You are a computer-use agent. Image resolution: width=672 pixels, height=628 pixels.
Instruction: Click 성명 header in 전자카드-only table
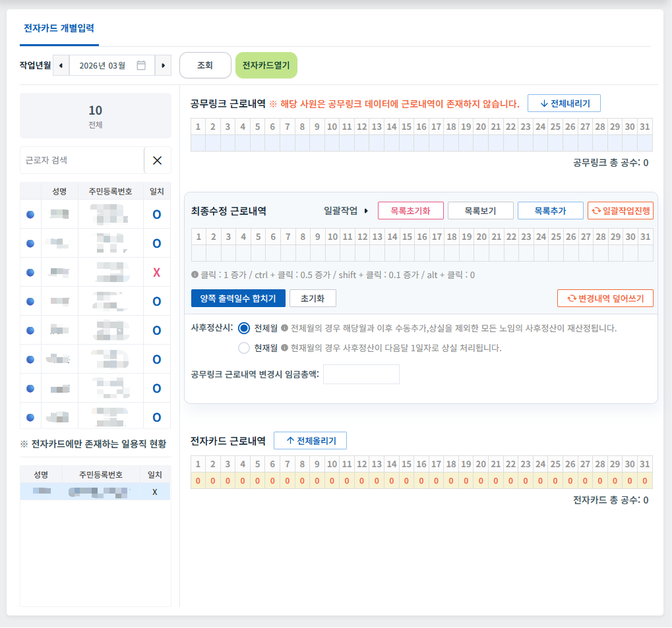click(x=41, y=474)
